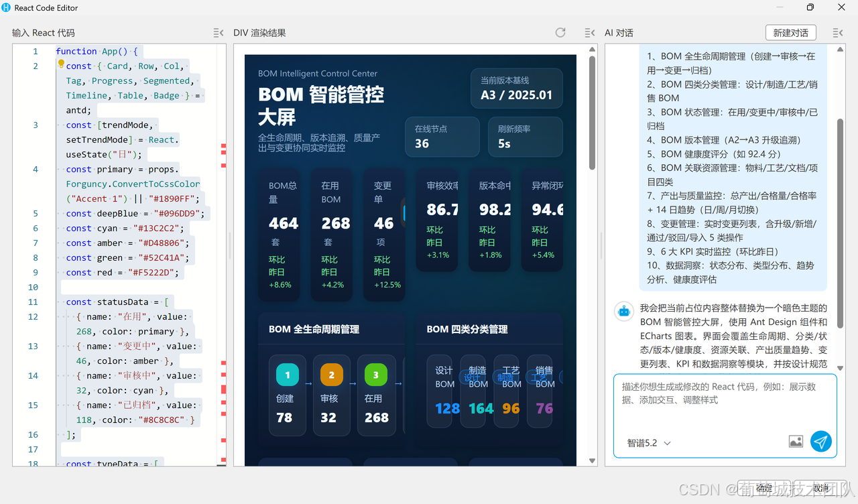Image resolution: width=858 pixels, height=504 pixels.
Task: Click code line const amber = "#D48806";
Action: pos(129,243)
